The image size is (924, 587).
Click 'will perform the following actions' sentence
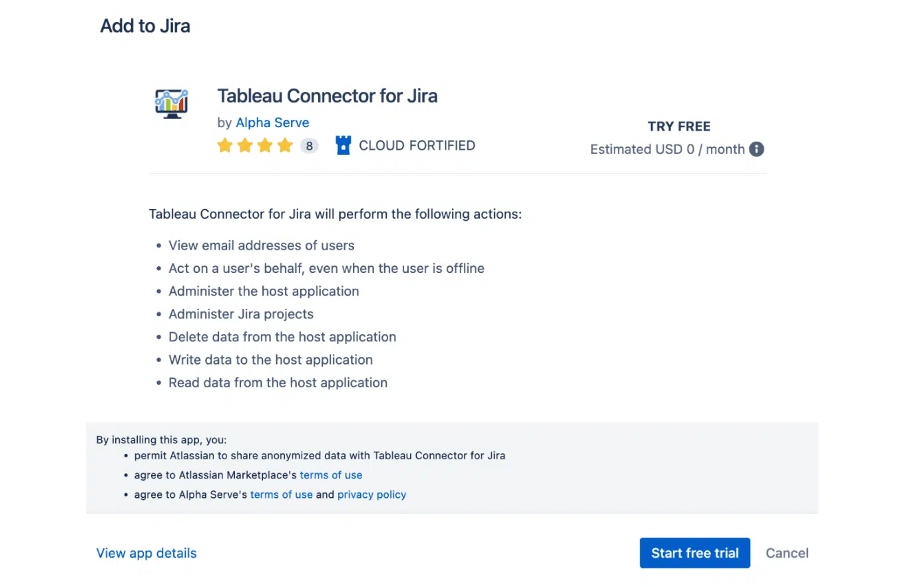[336, 214]
